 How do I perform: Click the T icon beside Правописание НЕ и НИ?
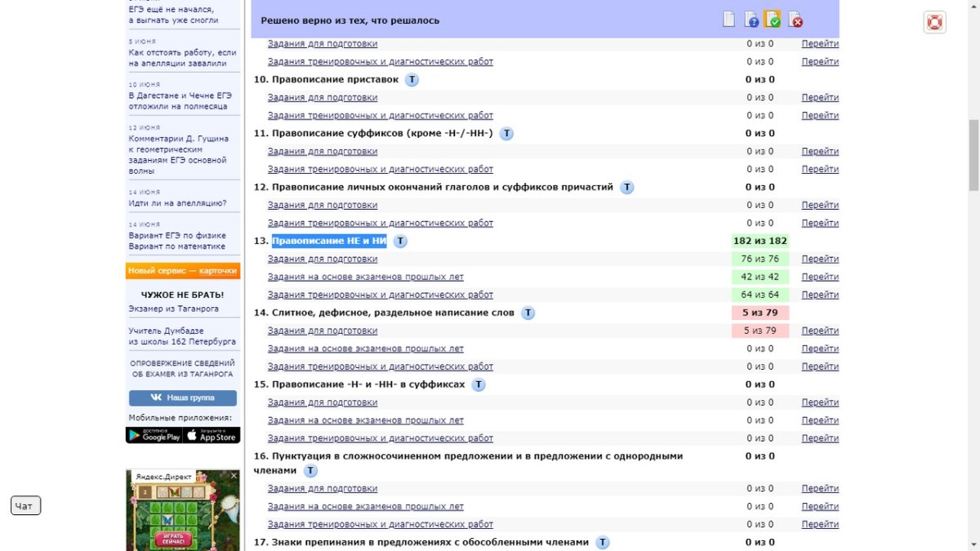(x=400, y=241)
